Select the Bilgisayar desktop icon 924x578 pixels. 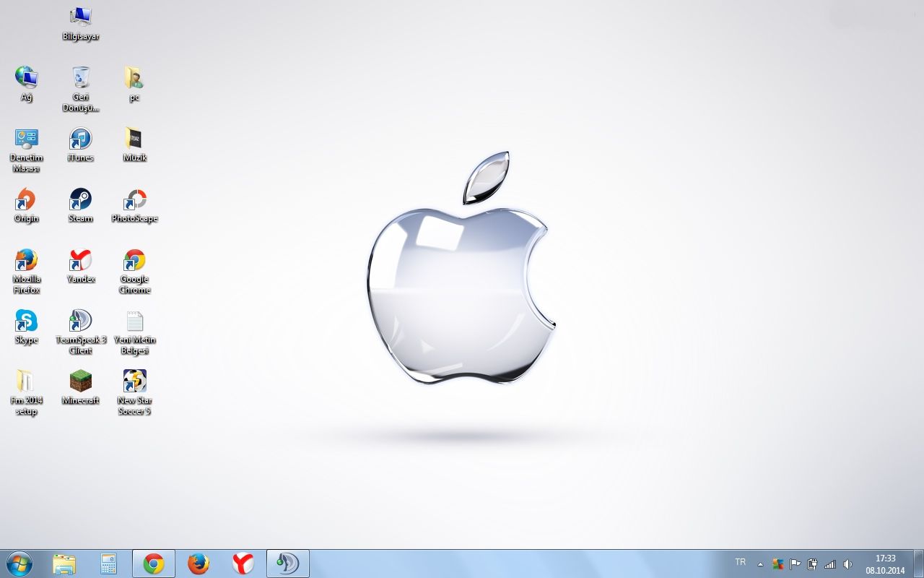pyautogui.click(x=81, y=23)
